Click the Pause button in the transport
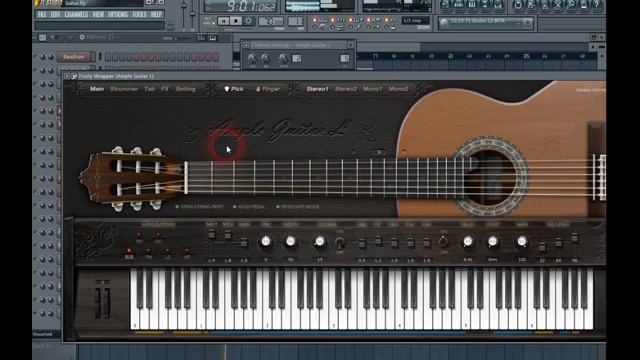 pyautogui.click(x=223, y=21)
